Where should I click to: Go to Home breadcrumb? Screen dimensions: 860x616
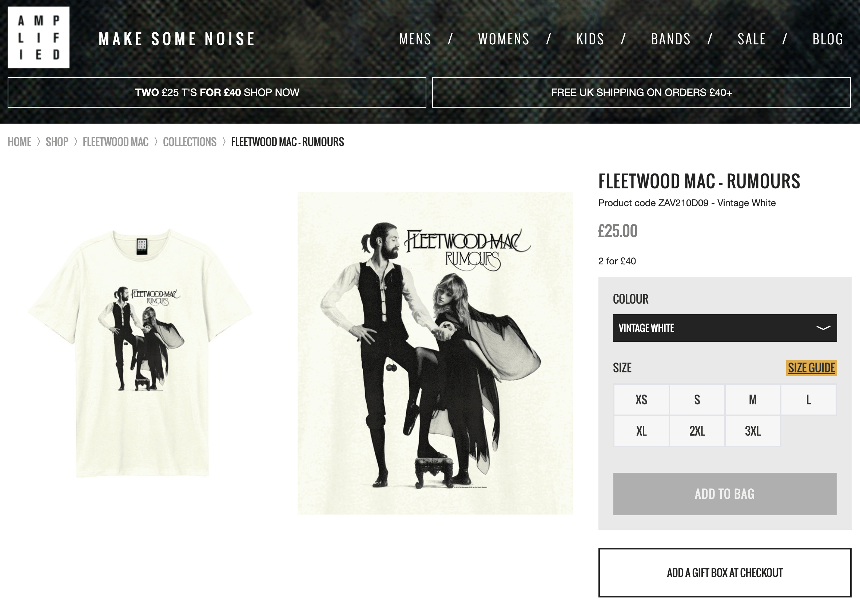pyautogui.click(x=19, y=142)
